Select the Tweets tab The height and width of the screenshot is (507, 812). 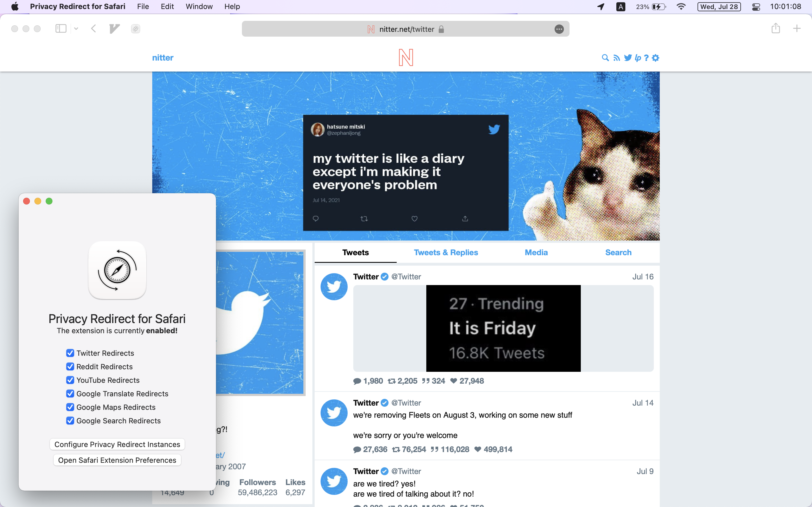(x=356, y=252)
